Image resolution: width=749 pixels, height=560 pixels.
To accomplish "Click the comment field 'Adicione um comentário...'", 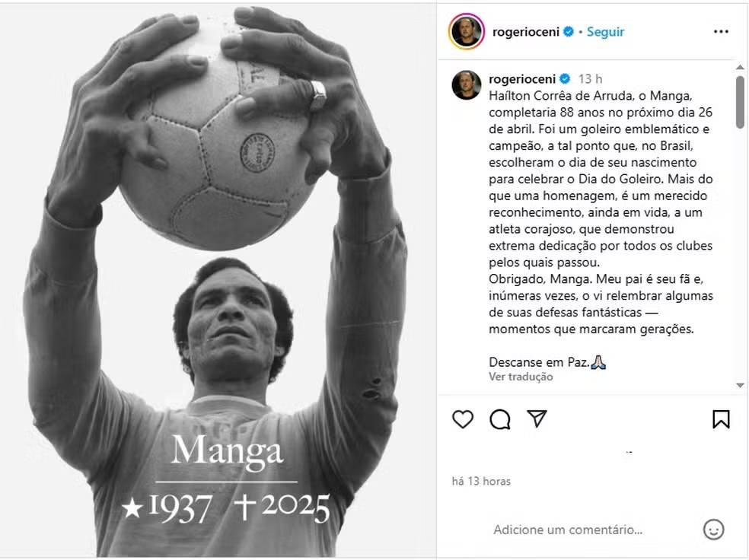I will click(x=568, y=530).
